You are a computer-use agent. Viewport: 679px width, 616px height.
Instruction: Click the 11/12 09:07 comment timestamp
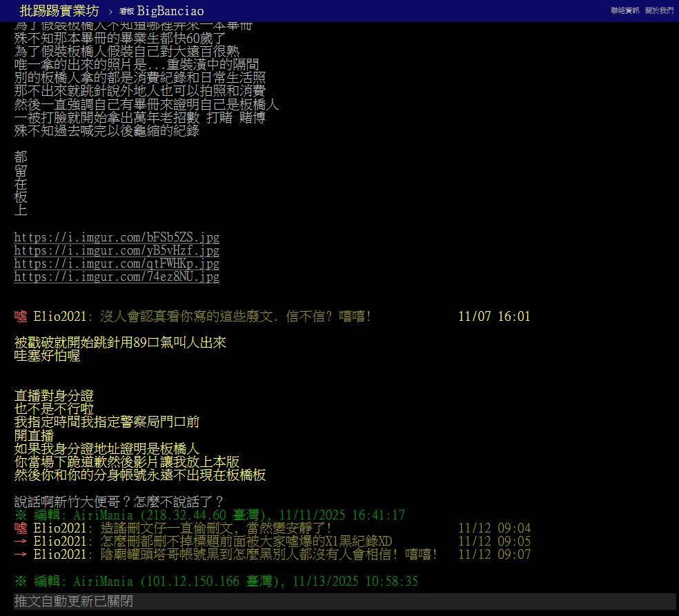[x=494, y=555]
